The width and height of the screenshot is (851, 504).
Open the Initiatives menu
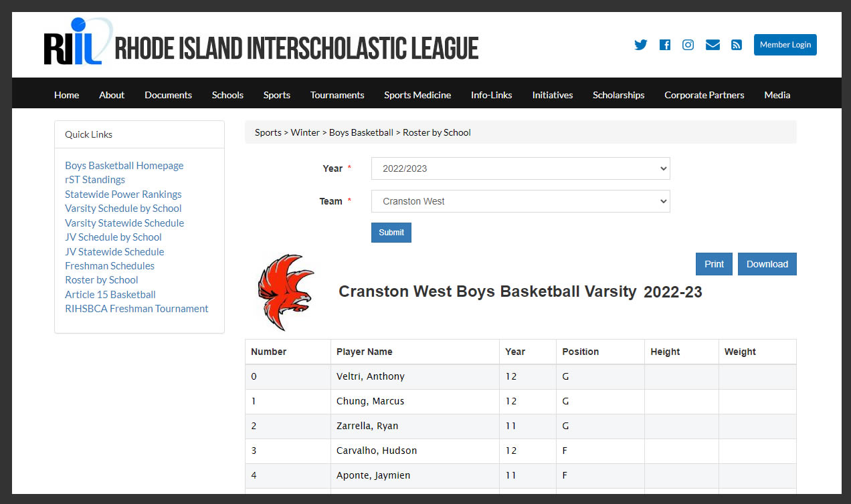point(553,95)
